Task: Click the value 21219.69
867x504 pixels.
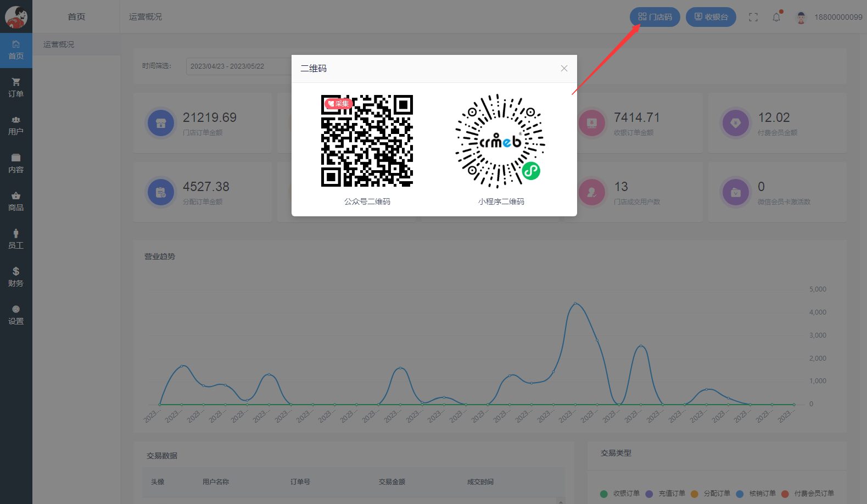Action: pos(210,117)
